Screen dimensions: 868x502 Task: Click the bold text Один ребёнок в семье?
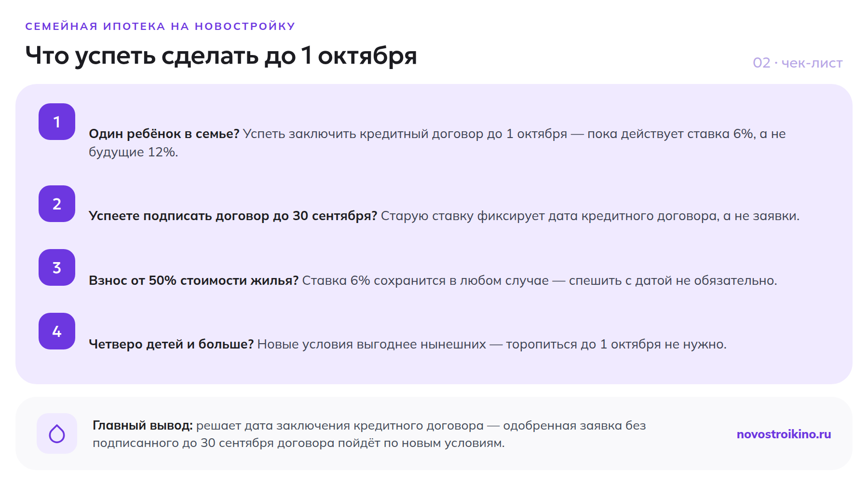click(x=164, y=134)
